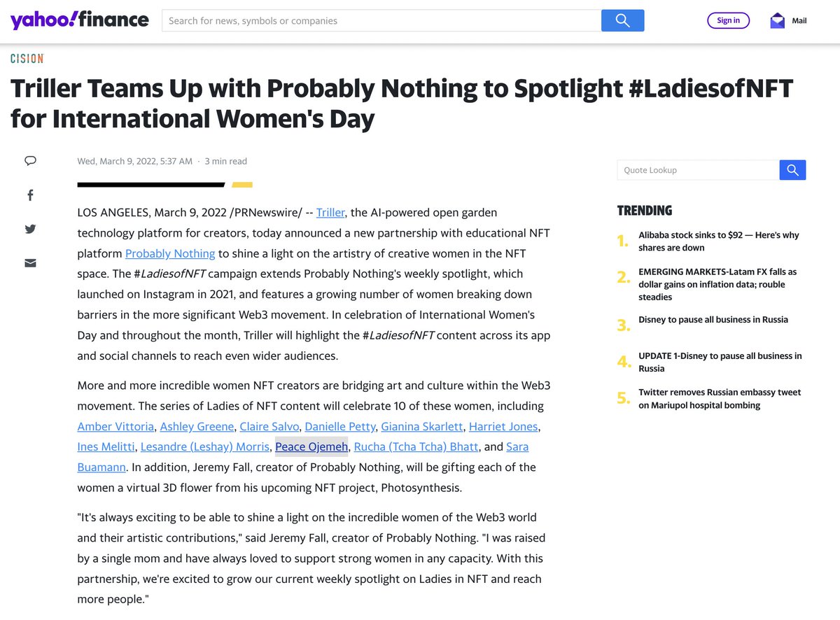Open the Lesandre (Leshay) Morris link
The width and height of the screenshot is (840, 620).
click(205, 446)
